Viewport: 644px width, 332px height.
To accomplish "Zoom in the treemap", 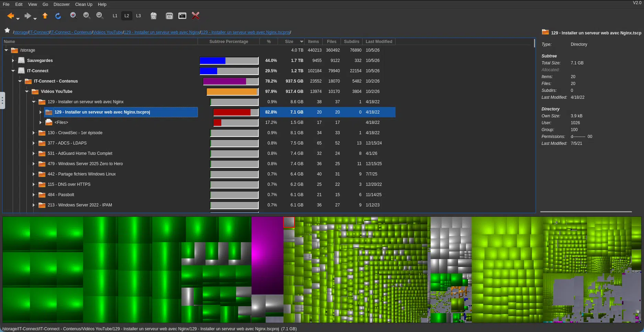I will 73,15.
